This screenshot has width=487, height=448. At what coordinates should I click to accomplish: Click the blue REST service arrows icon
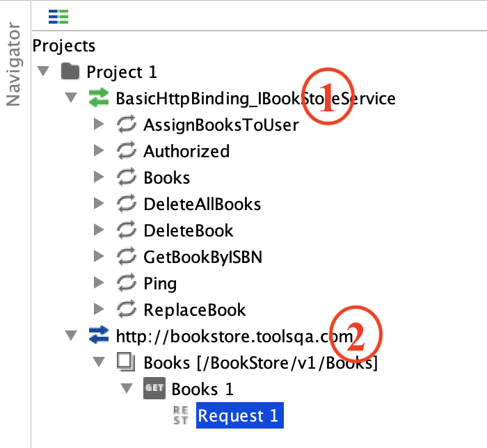99,336
